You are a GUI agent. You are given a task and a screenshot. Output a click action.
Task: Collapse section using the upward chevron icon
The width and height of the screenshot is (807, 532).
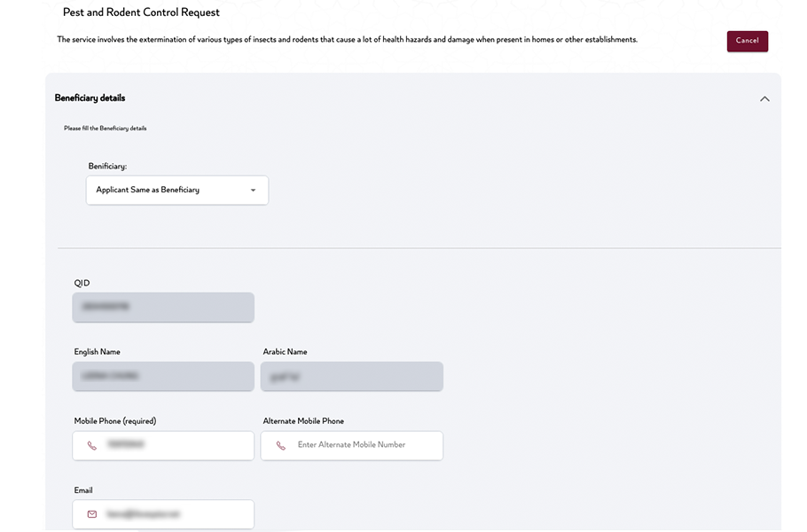click(765, 98)
